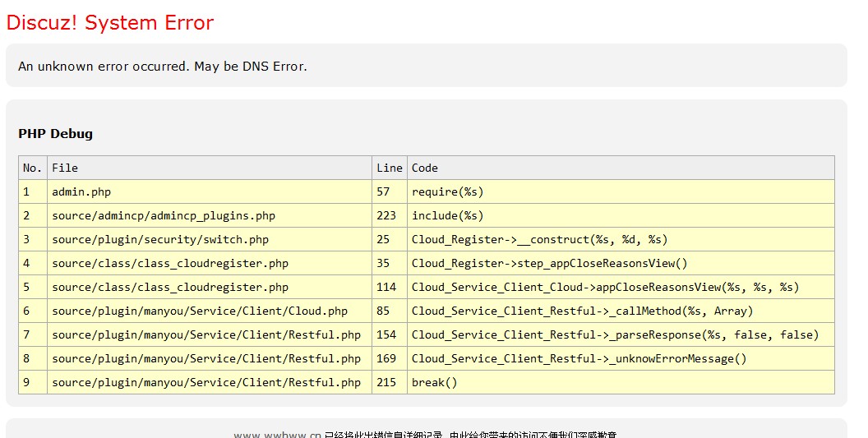Click line number 35
868x438 pixels.
pyautogui.click(x=390, y=263)
